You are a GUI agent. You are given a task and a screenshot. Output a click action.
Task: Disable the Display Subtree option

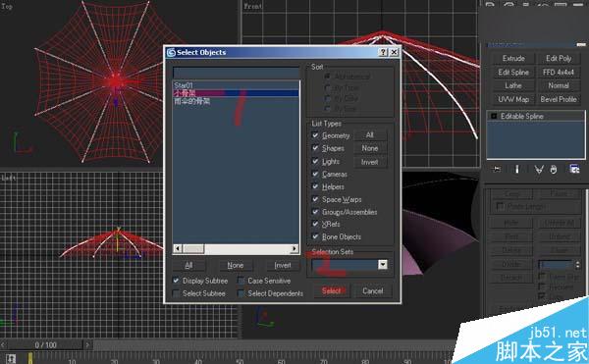(x=176, y=281)
